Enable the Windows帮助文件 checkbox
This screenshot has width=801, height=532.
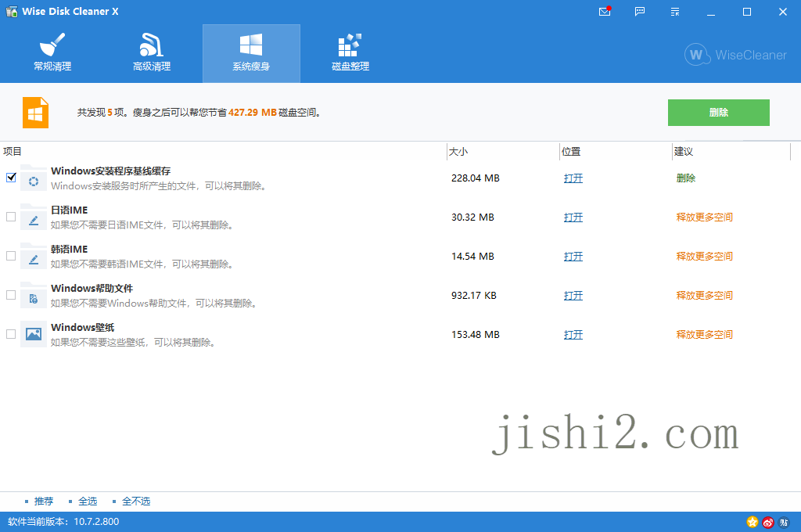click(x=11, y=295)
